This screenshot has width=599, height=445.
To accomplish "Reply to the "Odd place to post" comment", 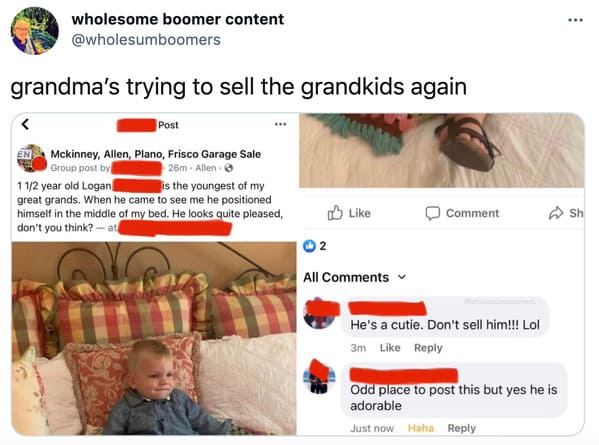I will 461,428.
